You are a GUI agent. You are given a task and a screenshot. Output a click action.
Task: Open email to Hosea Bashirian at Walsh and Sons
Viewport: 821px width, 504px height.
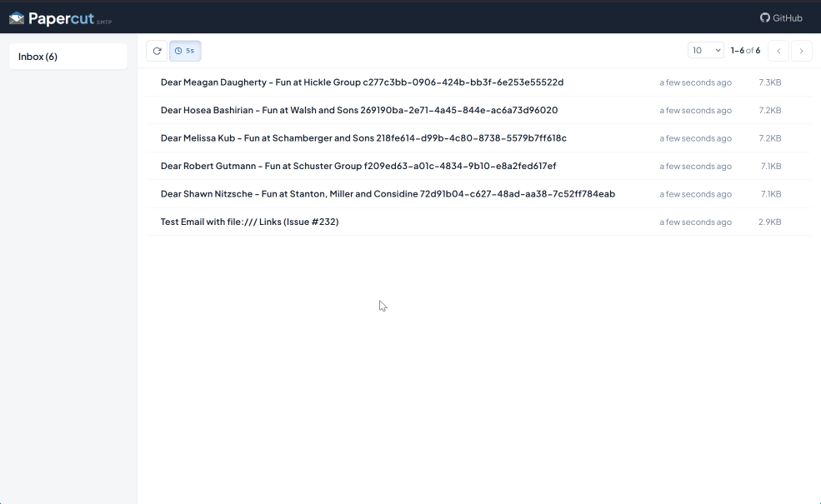[x=479, y=110]
